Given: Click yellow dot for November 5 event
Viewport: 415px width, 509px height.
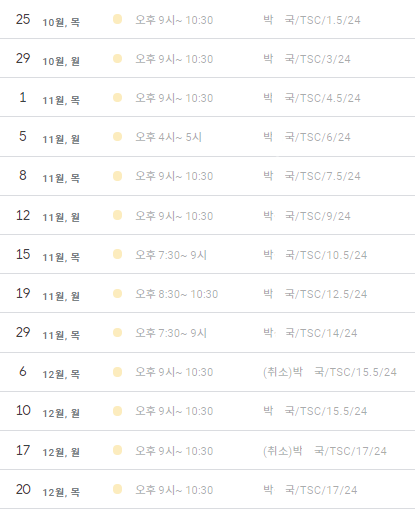Looking at the screenshot, I should (x=117, y=137).
